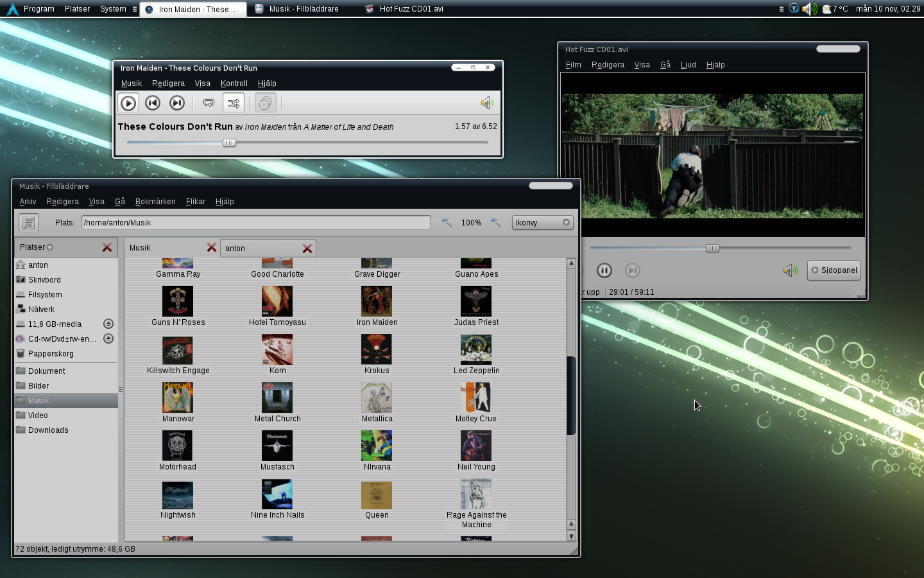Open Papperskorg in the sidebar
Screen dimensions: 924x578
[x=66, y=354]
